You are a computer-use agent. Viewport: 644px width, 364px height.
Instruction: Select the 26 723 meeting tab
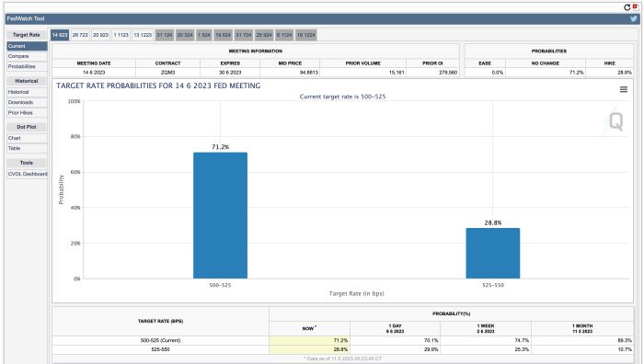click(x=80, y=35)
